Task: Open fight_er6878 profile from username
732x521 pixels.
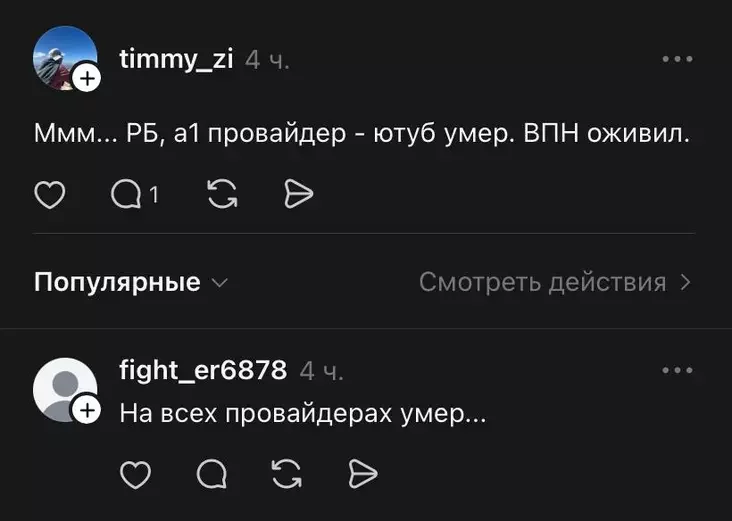Action: click(203, 371)
